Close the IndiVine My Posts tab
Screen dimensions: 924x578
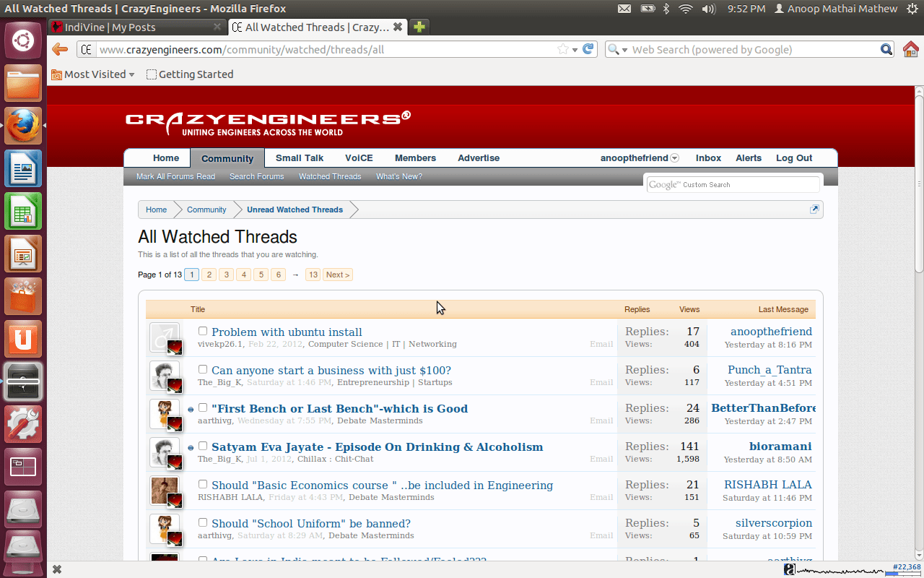pyautogui.click(x=217, y=27)
